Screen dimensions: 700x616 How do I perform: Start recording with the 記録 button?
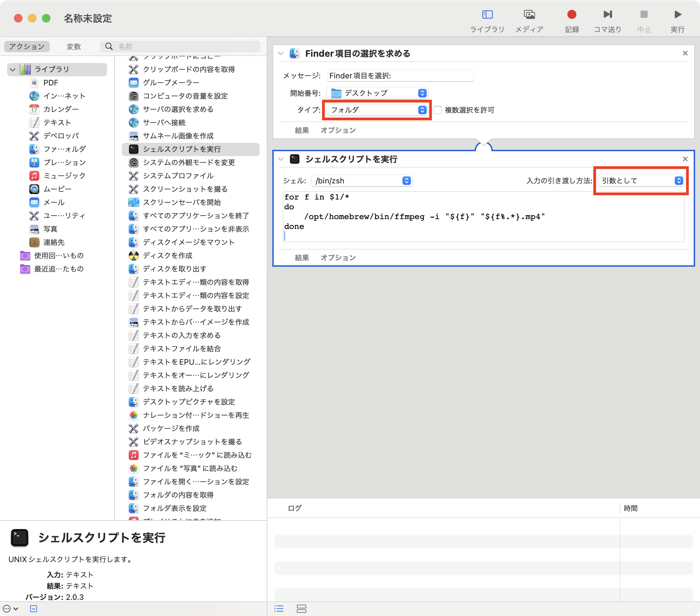pos(571,15)
